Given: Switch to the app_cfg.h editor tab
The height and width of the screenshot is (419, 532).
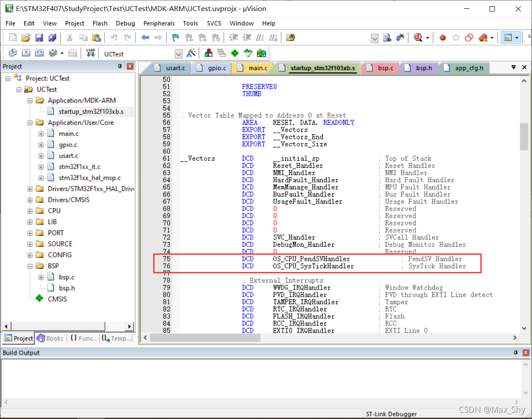Looking at the screenshot, I should [x=465, y=68].
